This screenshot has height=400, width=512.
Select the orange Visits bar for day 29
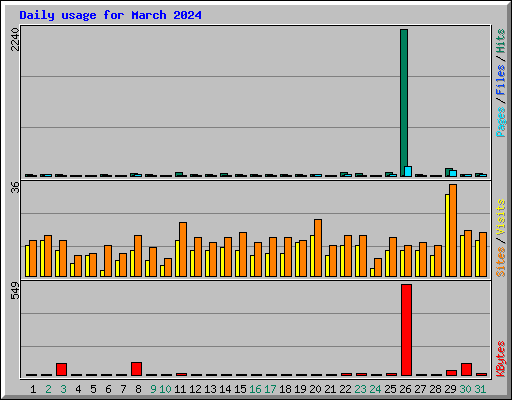coord(453,230)
